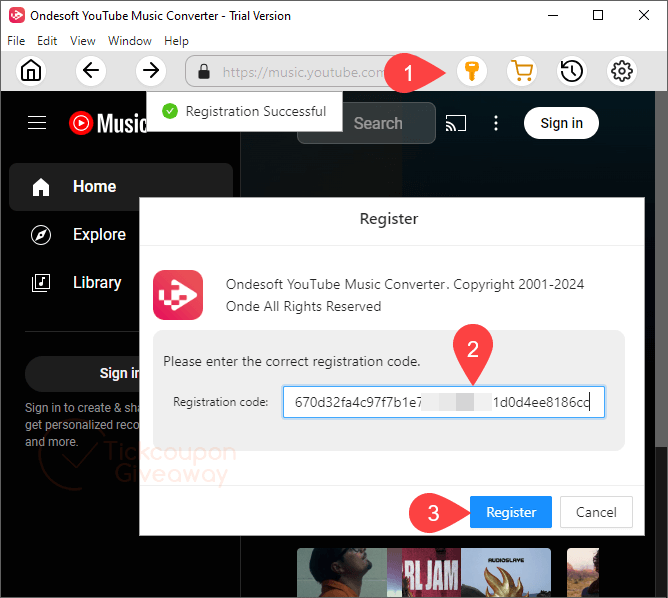Click the Library music icon
668x598 pixels.
pyautogui.click(x=41, y=283)
